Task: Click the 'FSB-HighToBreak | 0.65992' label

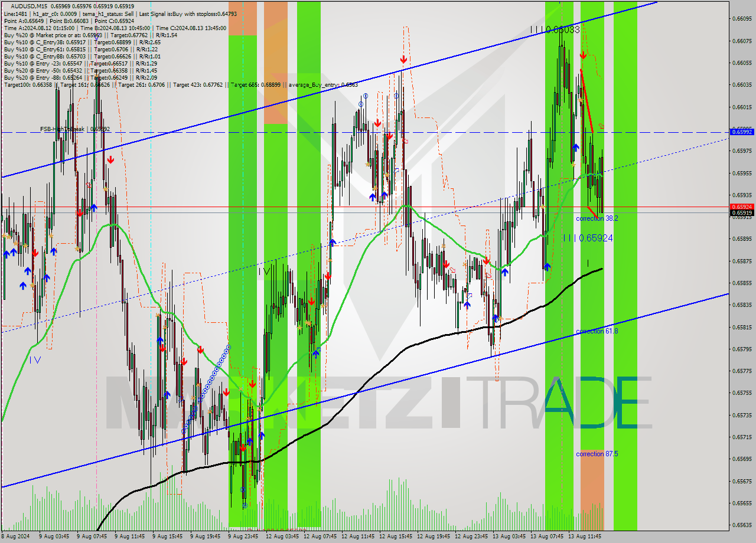Action: pos(75,129)
